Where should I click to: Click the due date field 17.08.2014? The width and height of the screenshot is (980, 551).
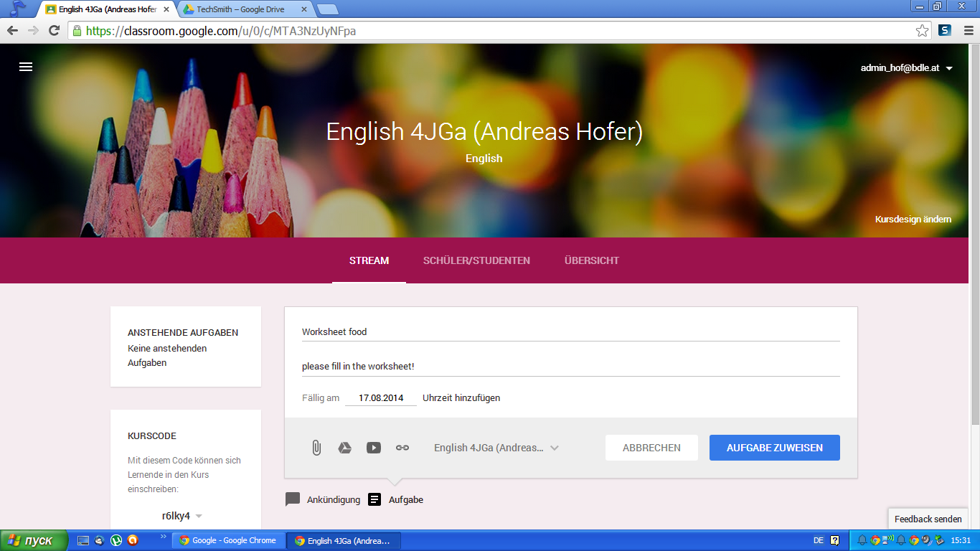coord(381,397)
